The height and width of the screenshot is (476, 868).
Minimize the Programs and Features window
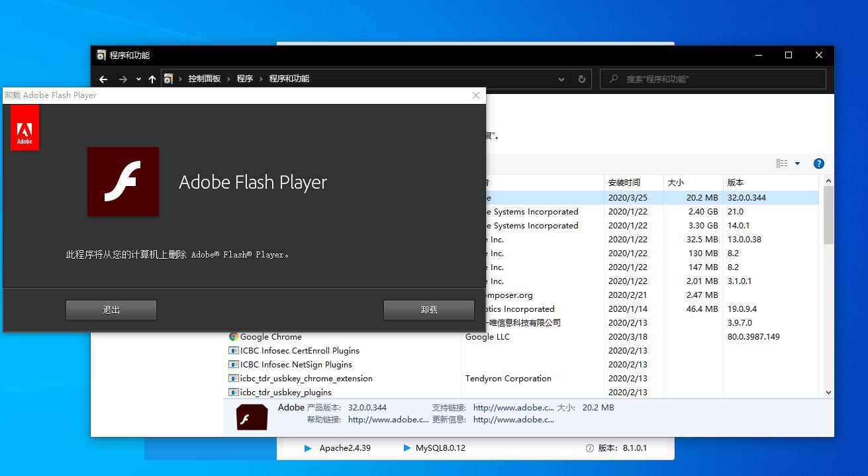point(758,55)
